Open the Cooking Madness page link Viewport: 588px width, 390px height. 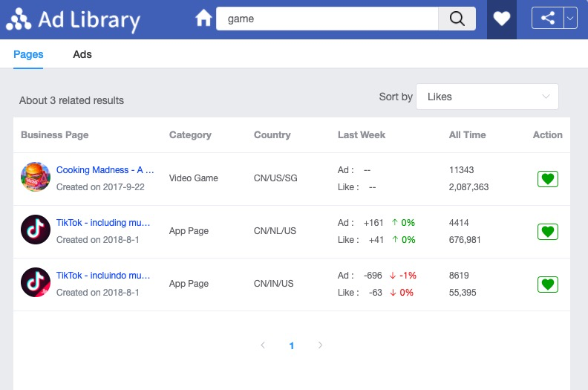coord(105,170)
